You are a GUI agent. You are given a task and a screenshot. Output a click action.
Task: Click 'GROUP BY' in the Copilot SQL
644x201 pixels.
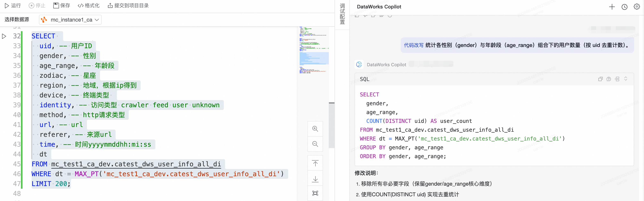[x=372, y=148]
